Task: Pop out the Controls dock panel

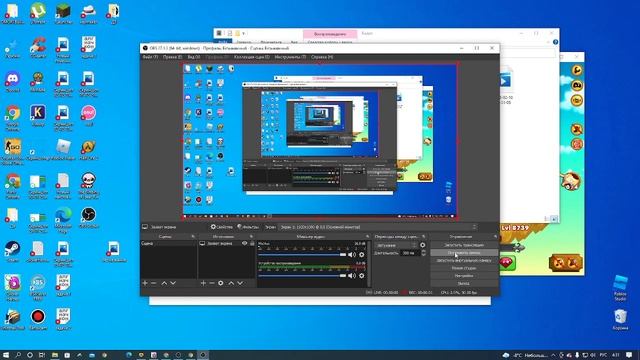Action: tap(496, 237)
